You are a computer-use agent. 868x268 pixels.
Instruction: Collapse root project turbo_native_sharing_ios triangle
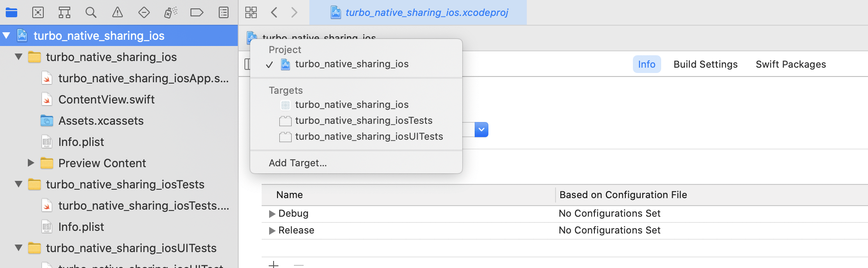[7, 35]
